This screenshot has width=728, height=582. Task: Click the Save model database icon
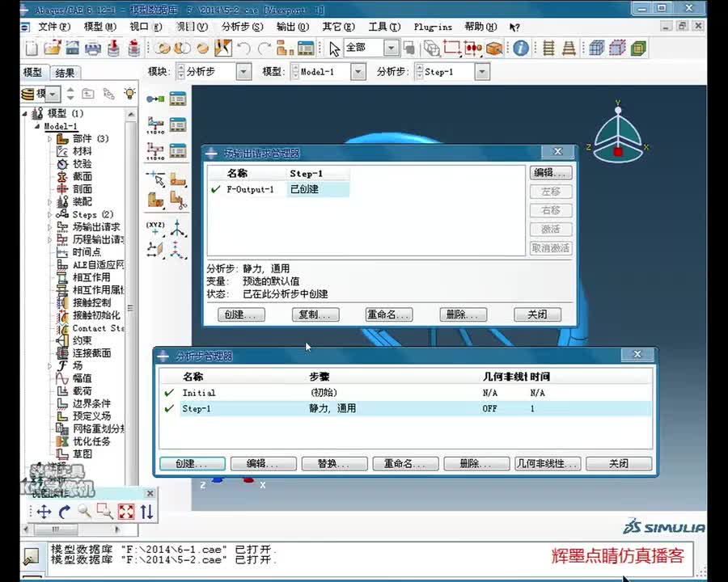(x=73, y=48)
